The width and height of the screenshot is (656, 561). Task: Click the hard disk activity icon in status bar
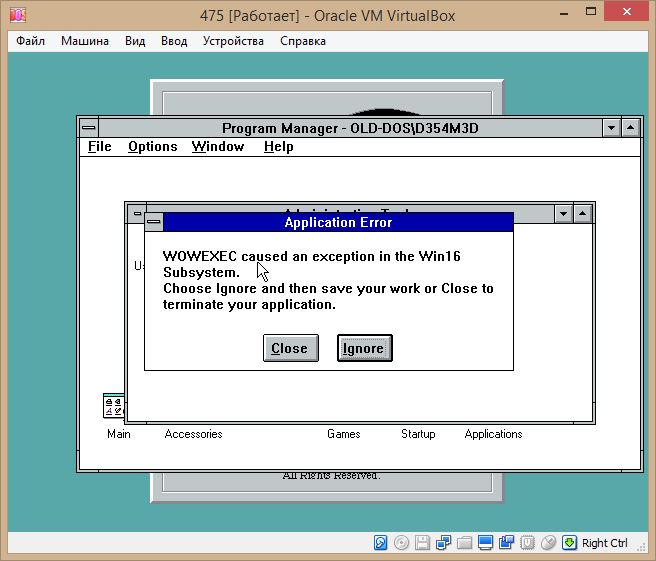pyautogui.click(x=380, y=543)
